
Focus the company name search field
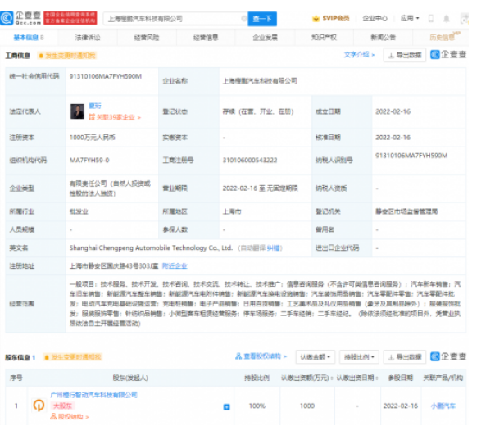[x=174, y=19]
